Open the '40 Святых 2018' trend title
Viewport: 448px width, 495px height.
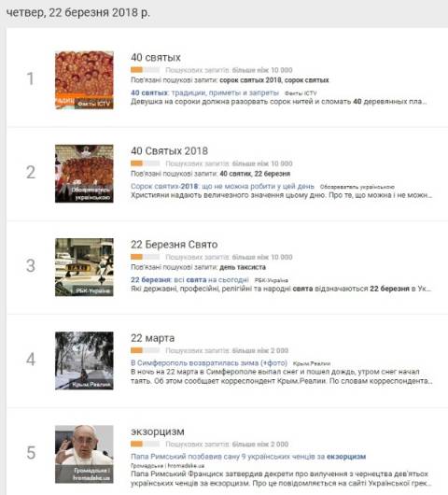[x=170, y=151]
